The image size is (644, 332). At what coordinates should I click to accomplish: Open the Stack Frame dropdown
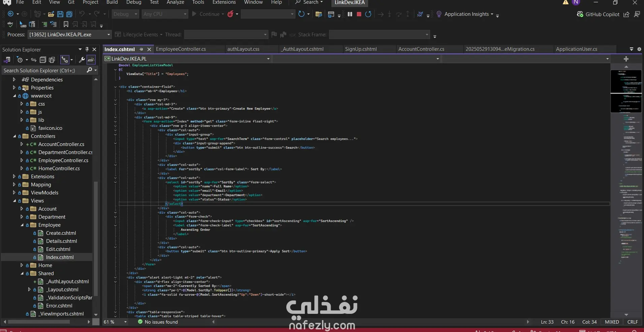379,35
